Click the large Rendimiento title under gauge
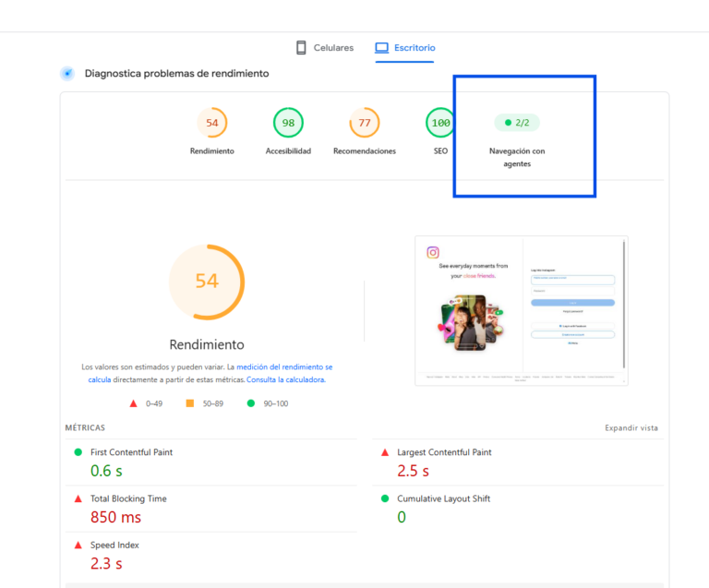This screenshot has width=709, height=588. 207,344
